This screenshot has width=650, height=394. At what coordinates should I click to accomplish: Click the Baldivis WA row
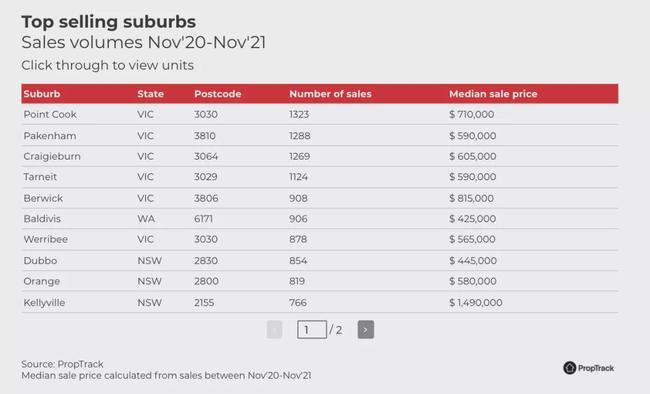tap(320, 219)
